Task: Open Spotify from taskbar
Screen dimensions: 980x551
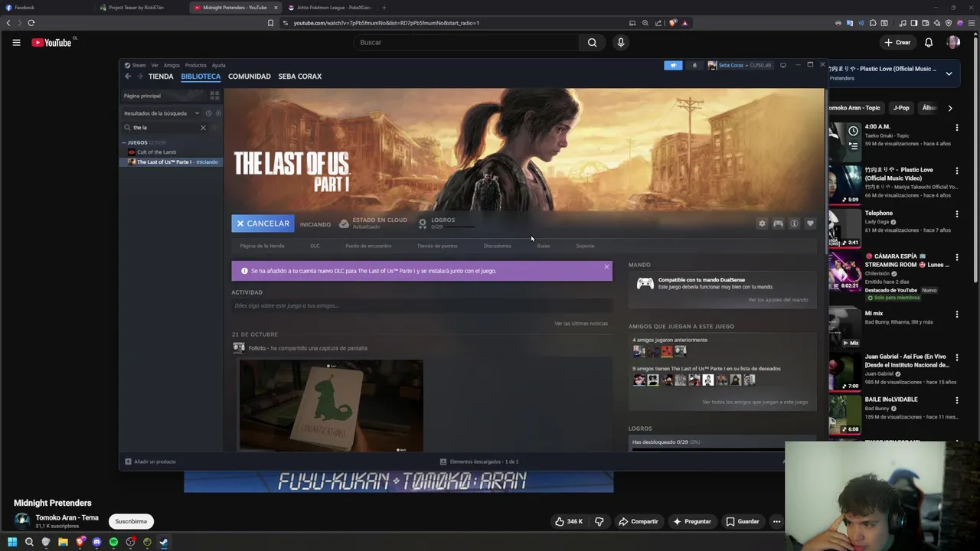Action: point(113,542)
